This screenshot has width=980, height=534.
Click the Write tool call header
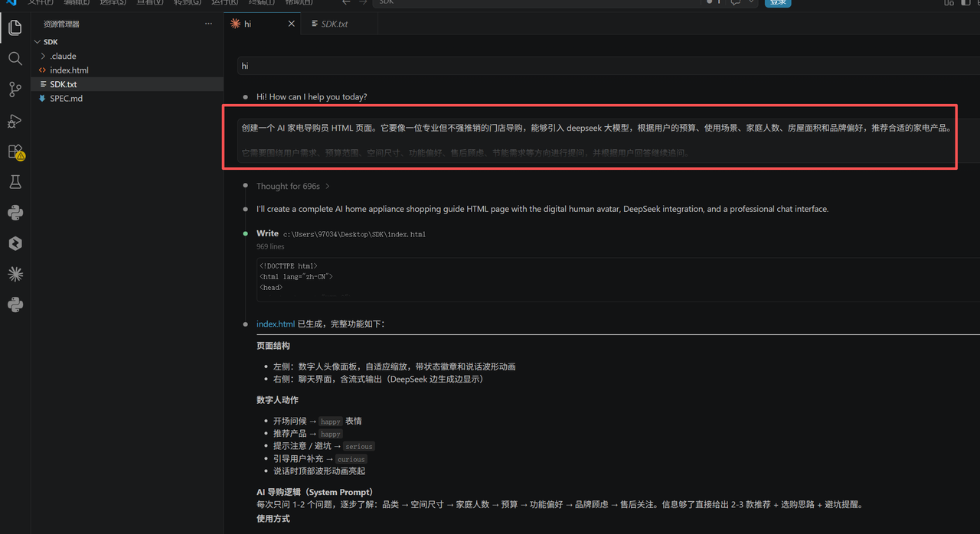(268, 233)
